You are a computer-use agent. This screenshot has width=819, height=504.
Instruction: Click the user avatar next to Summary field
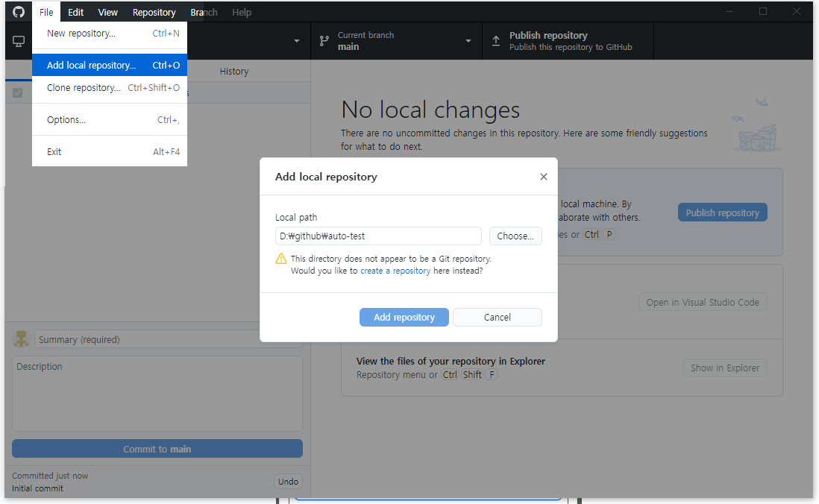pos(21,339)
